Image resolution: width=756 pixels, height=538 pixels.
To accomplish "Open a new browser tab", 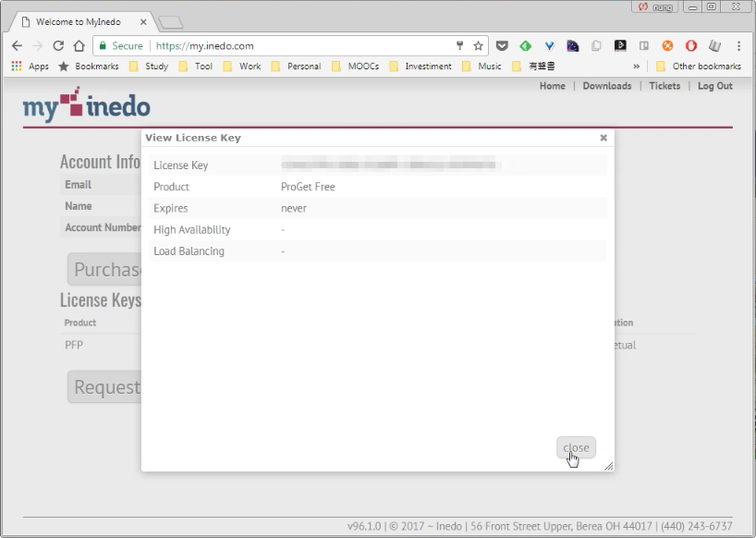I will pos(171,22).
